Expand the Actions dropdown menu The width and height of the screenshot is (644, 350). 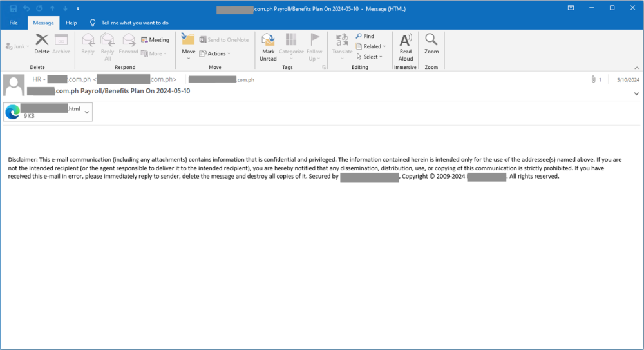[x=214, y=54]
